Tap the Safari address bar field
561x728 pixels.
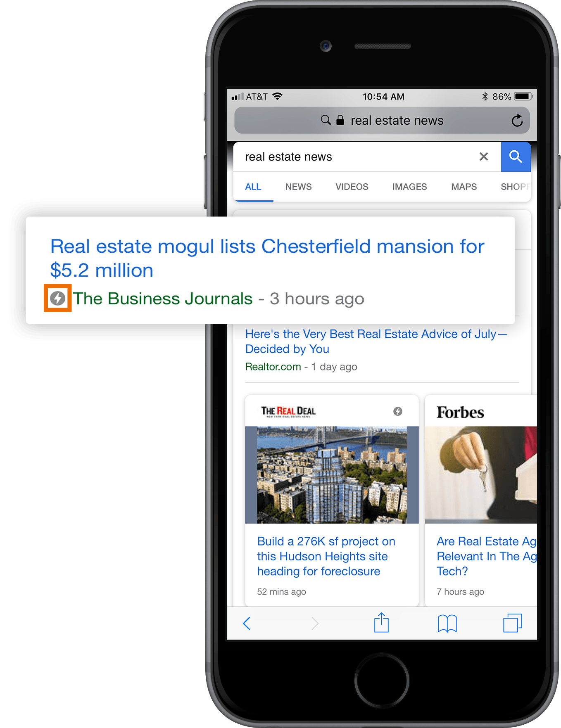[x=382, y=121]
